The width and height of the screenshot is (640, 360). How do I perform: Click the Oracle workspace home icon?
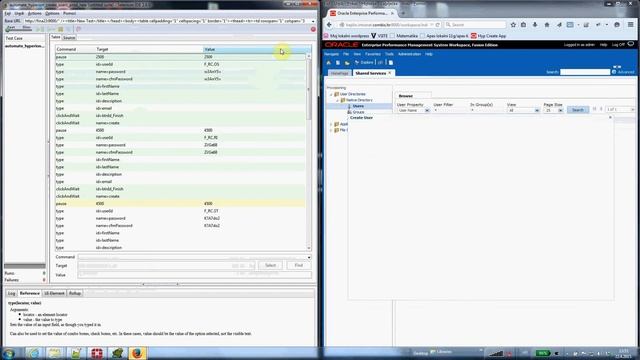tap(329, 62)
